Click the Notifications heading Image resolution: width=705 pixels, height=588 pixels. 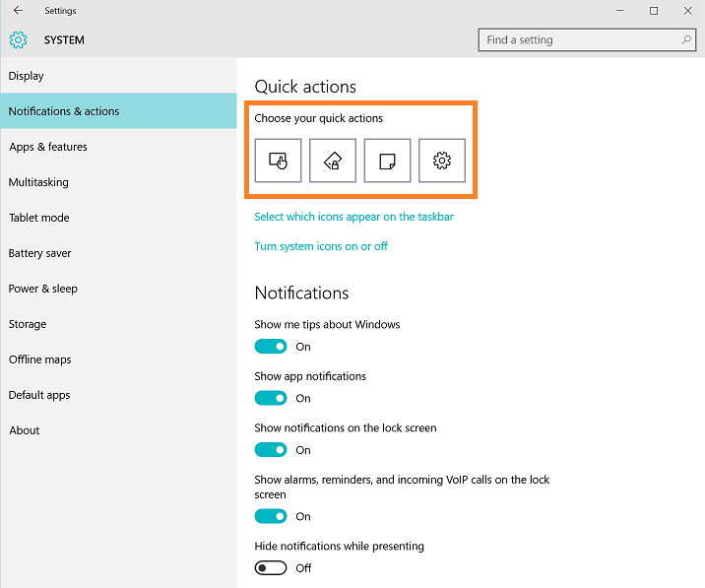point(301,293)
